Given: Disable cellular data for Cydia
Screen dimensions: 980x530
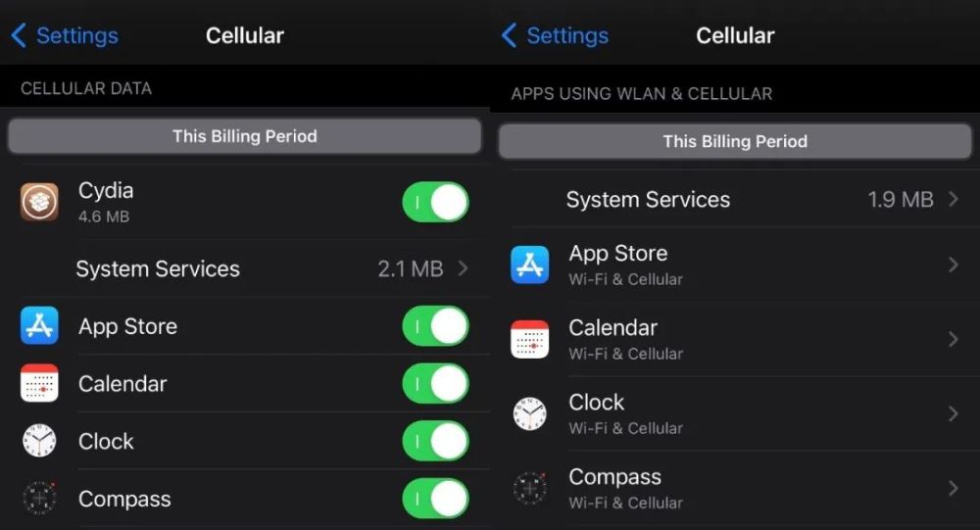Looking at the screenshot, I should tap(436, 202).
